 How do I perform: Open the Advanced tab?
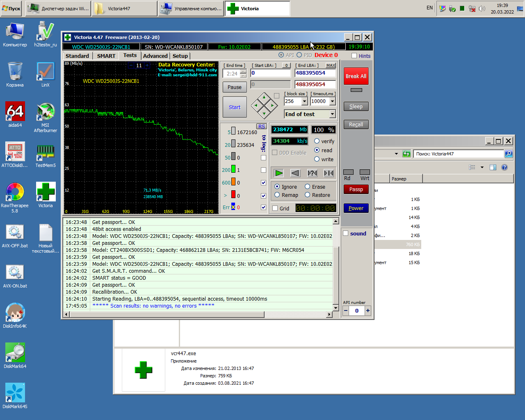tap(155, 56)
